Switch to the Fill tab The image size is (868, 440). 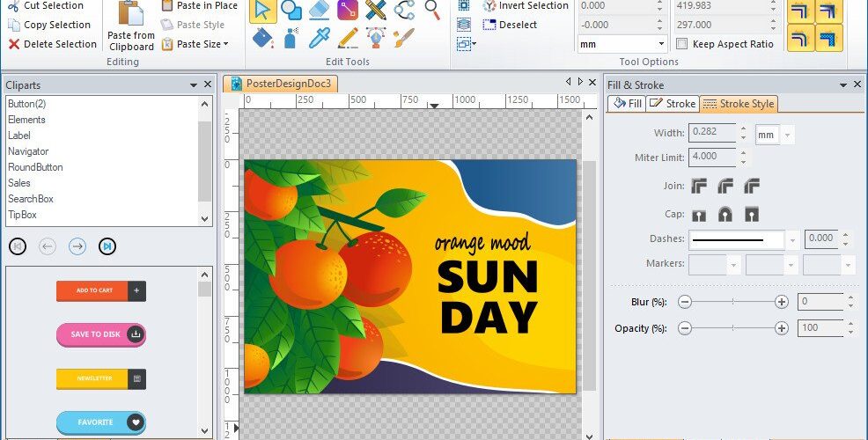pos(627,104)
